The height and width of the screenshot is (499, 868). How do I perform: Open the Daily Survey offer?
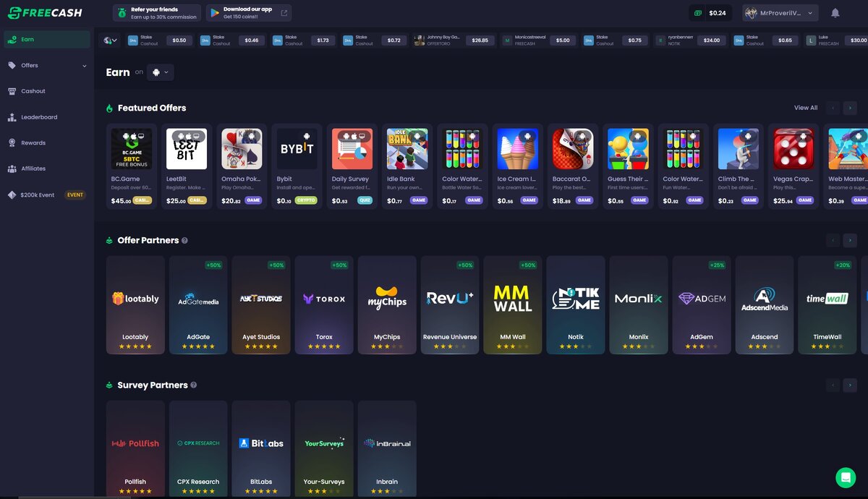click(x=352, y=166)
